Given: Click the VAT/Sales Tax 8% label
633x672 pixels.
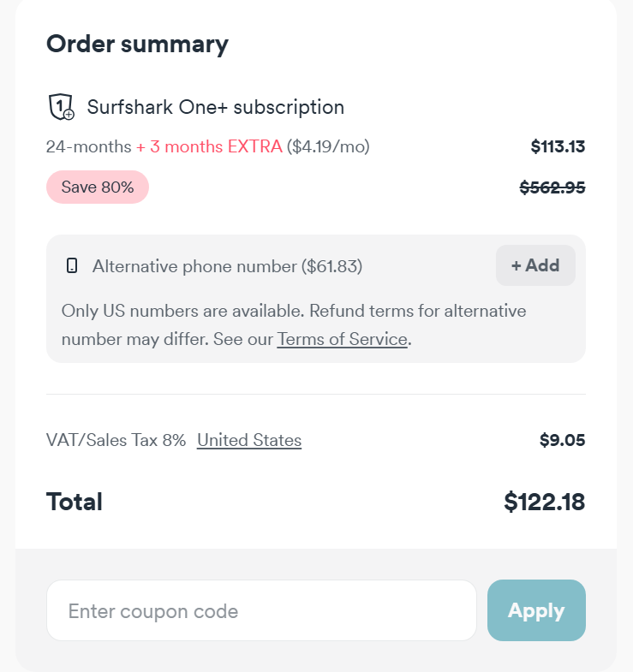Looking at the screenshot, I should pos(116,440).
